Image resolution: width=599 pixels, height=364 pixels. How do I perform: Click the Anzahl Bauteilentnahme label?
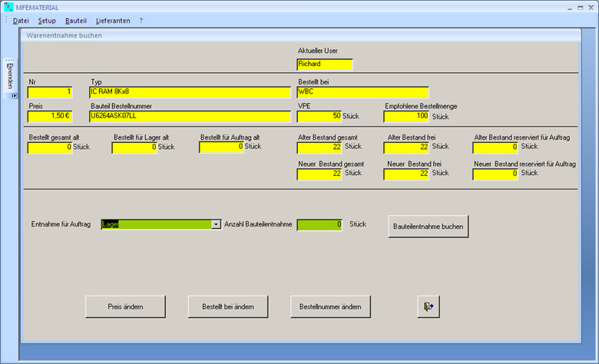pyautogui.click(x=258, y=224)
